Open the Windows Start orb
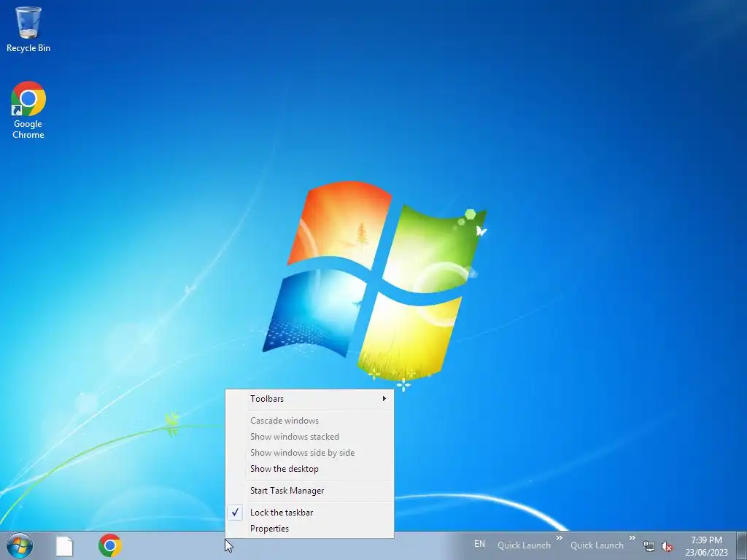The width and height of the screenshot is (747, 560). [20, 545]
